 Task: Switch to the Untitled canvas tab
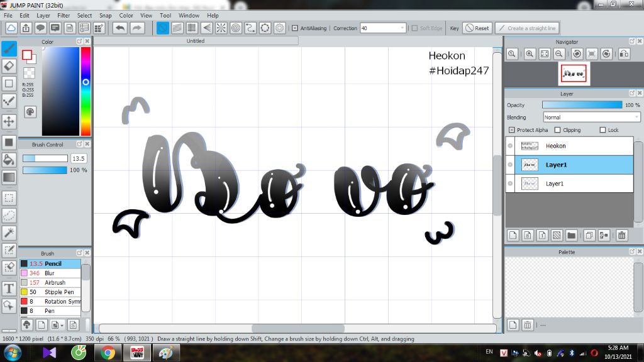196,41
